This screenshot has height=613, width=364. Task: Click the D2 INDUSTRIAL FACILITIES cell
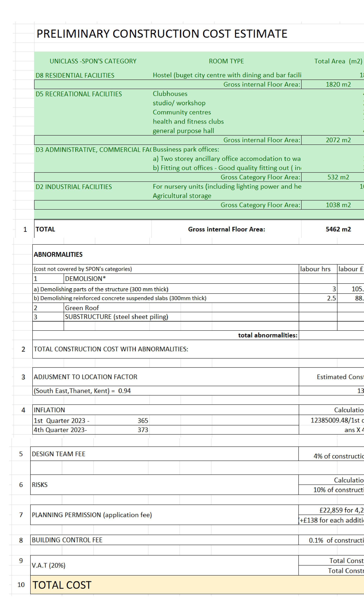click(x=74, y=187)
